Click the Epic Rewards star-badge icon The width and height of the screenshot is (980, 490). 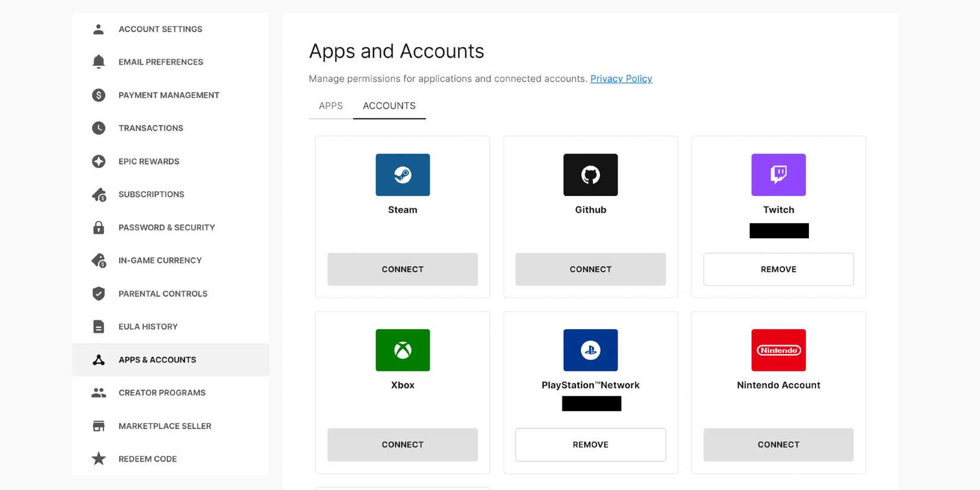point(99,162)
